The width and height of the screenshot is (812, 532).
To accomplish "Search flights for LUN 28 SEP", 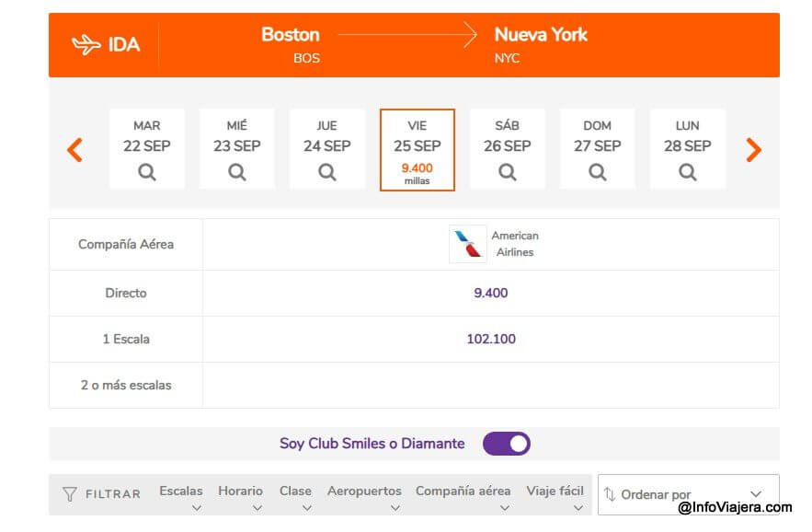I will coord(687,171).
